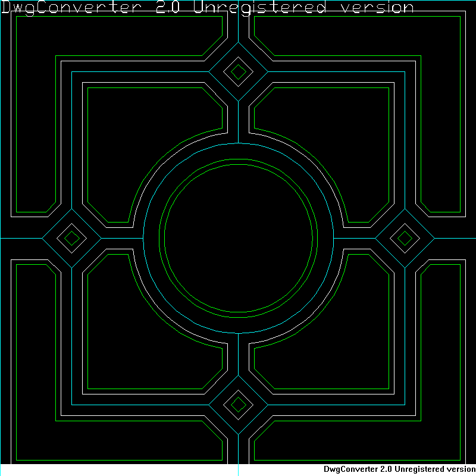Image resolution: width=476 pixels, height=476 pixels.
Task: Select the cyan circle outline around the center
Action: point(239,239)
